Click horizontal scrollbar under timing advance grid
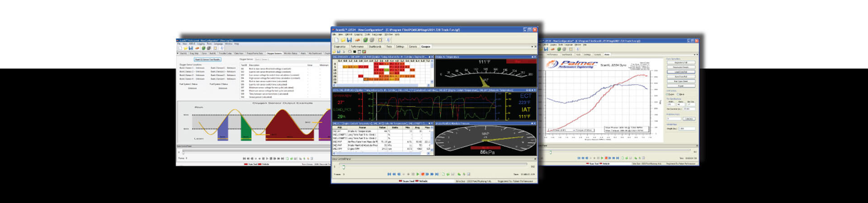Image resolution: width=868 pixels, height=203 pixels. click(x=381, y=85)
